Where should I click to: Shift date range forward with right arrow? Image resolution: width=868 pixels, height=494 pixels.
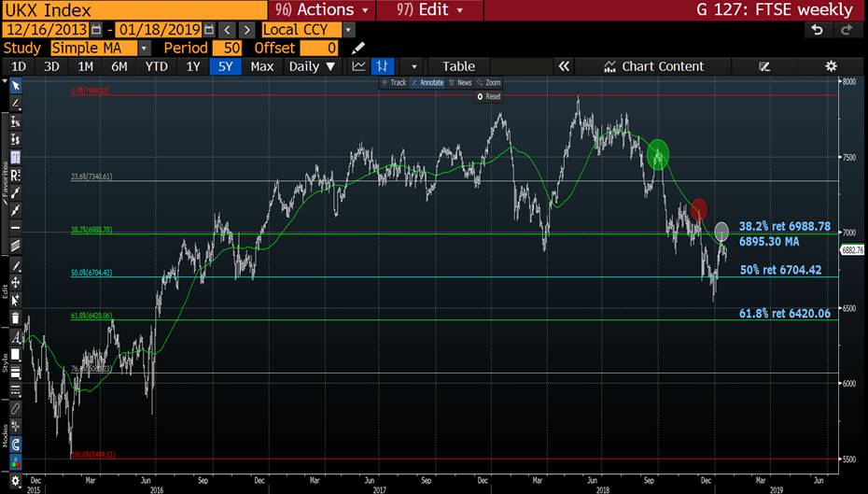click(247, 29)
